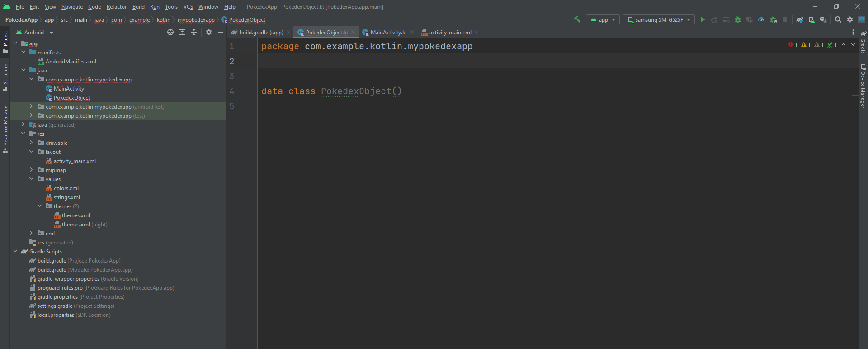Open the Refactor menu

point(117,7)
